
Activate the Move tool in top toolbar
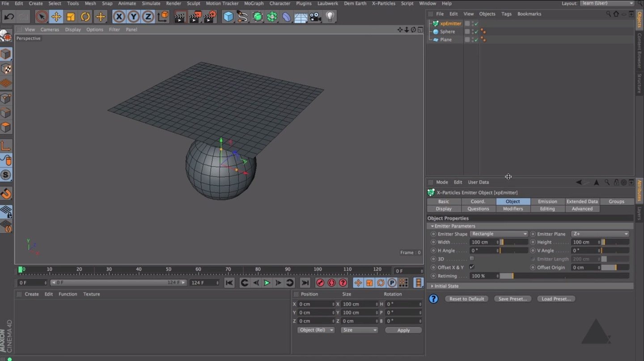[56, 17]
